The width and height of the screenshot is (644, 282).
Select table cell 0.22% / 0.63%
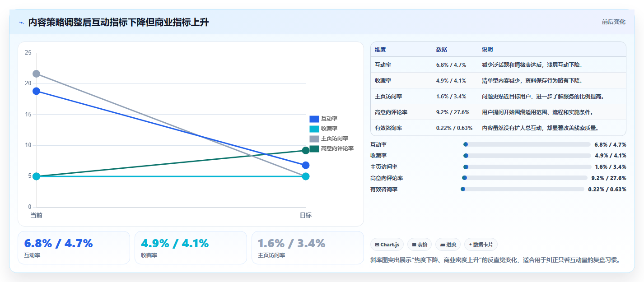coord(454,128)
